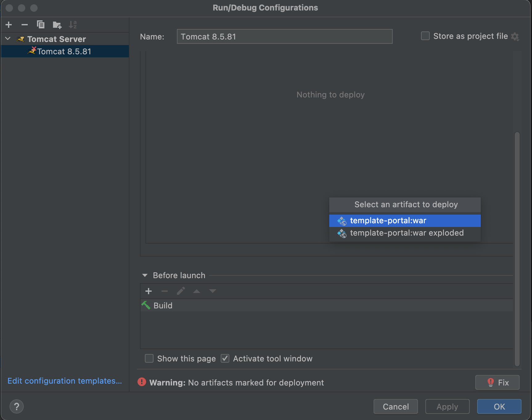Click the Tomcat Server group icon

tap(20, 39)
